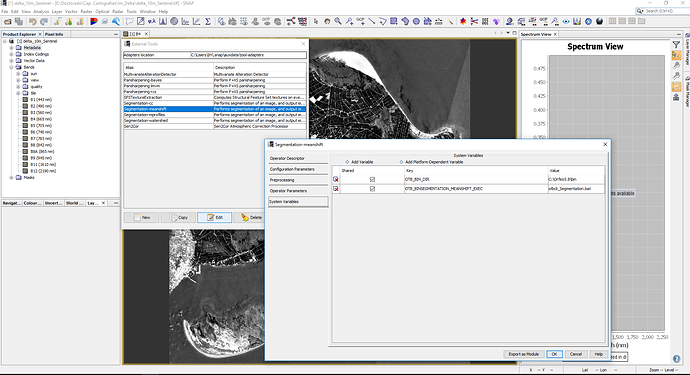Screen dimensions: 690x375
Task: Open Configuration Parameters section
Action: 298,169
